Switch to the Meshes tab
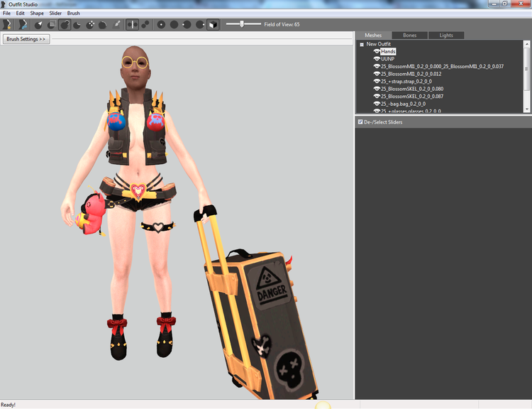Screen dimensions: 532x409 click(x=373, y=36)
